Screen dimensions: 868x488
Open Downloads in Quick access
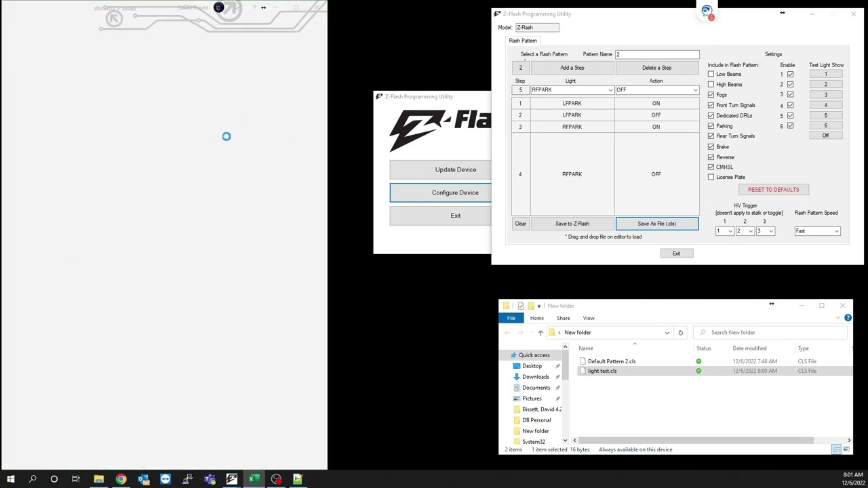click(x=536, y=377)
